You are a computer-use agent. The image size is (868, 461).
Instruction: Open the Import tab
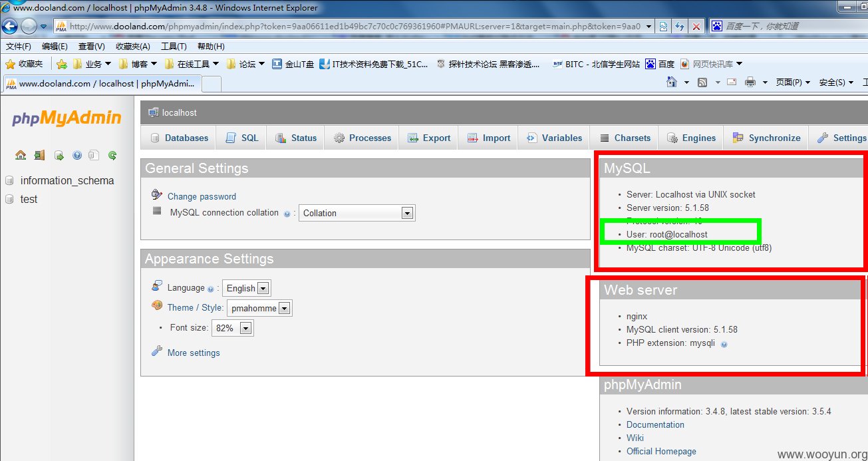pyautogui.click(x=489, y=138)
